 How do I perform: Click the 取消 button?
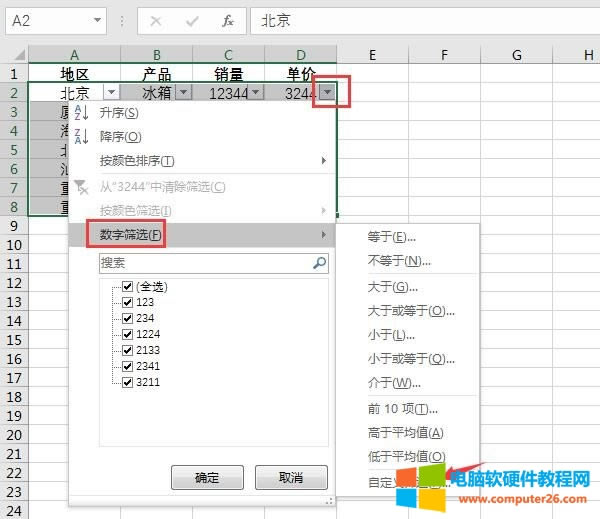pyautogui.click(x=291, y=477)
